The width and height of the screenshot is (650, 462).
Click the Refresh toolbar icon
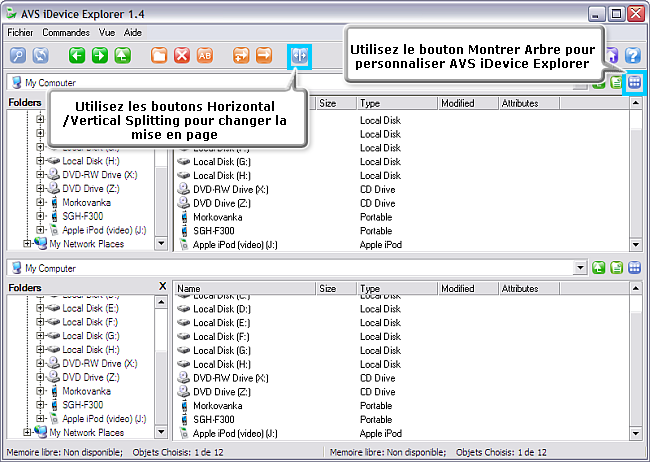pyautogui.click(x=41, y=55)
